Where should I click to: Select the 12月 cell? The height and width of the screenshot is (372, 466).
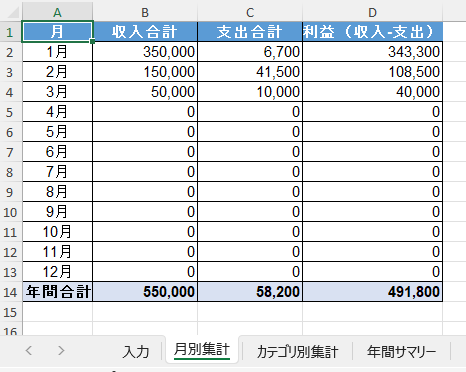tap(57, 272)
